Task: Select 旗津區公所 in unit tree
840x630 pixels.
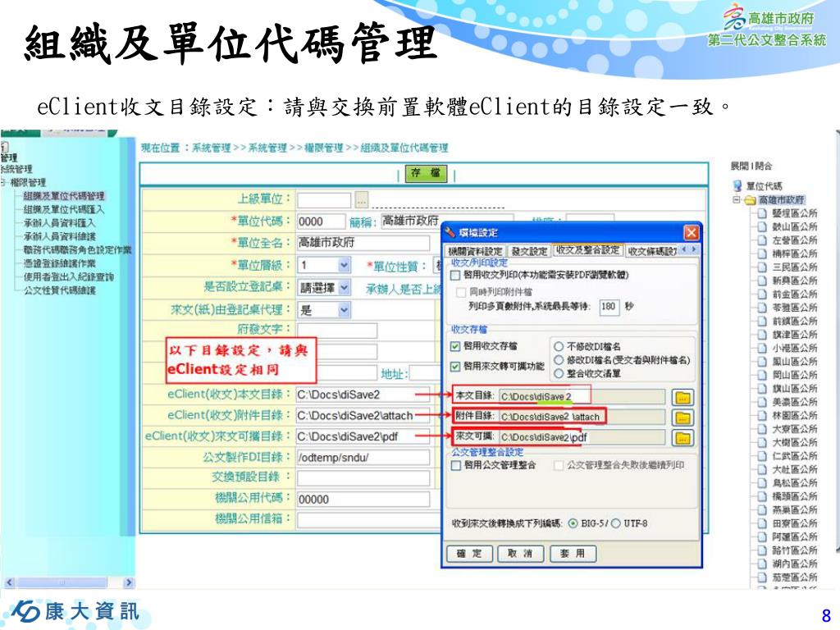Action: (794, 335)
